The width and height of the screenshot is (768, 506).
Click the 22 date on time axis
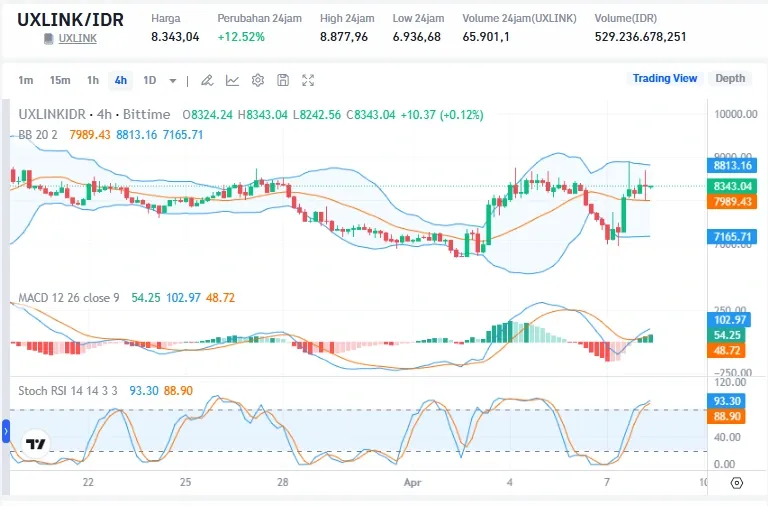88,482
